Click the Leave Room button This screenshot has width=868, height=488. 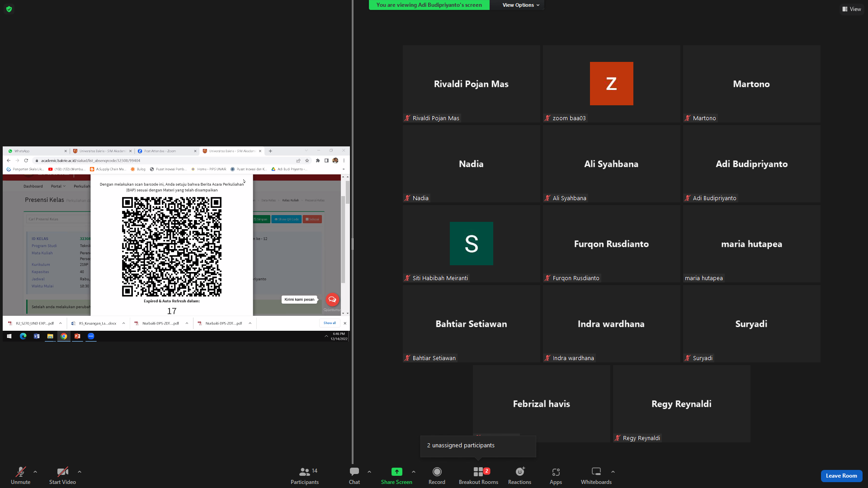841,476
